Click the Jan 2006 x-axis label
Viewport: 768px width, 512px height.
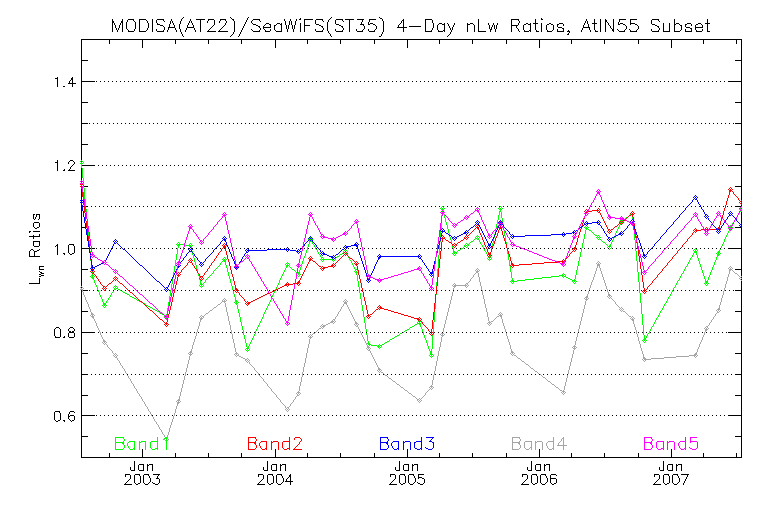click(x=539, y=473)
